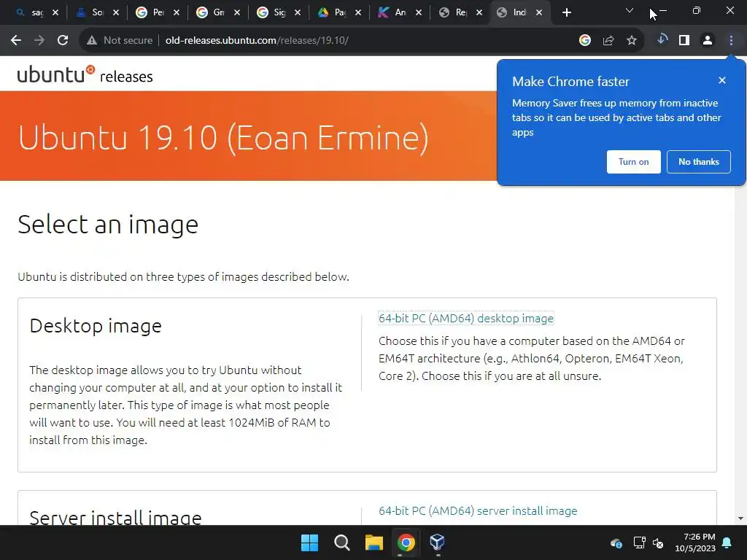Open the Chrome profile avatar menu
Screen dimensions: 747x560
(x=708, y=41)
